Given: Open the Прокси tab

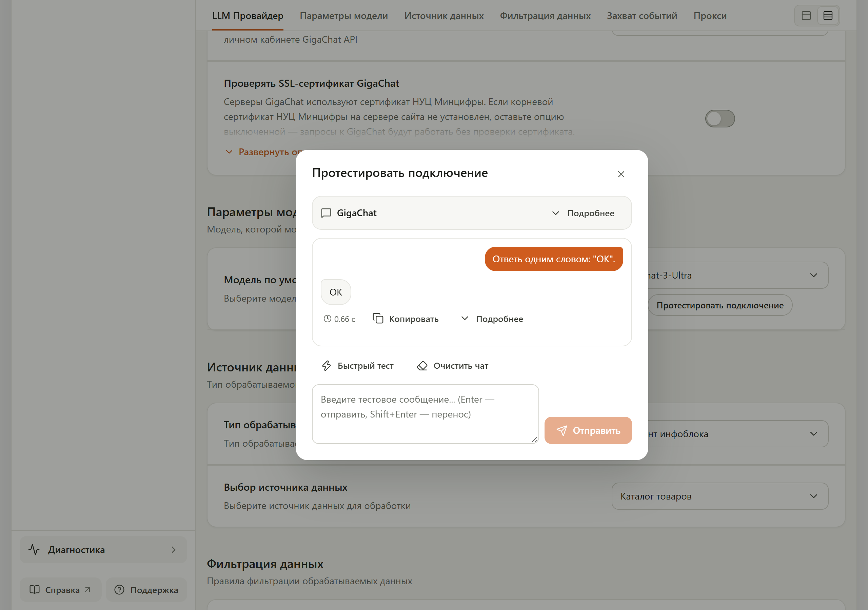Looking at the screenshot, I should [x=710, y=16].
